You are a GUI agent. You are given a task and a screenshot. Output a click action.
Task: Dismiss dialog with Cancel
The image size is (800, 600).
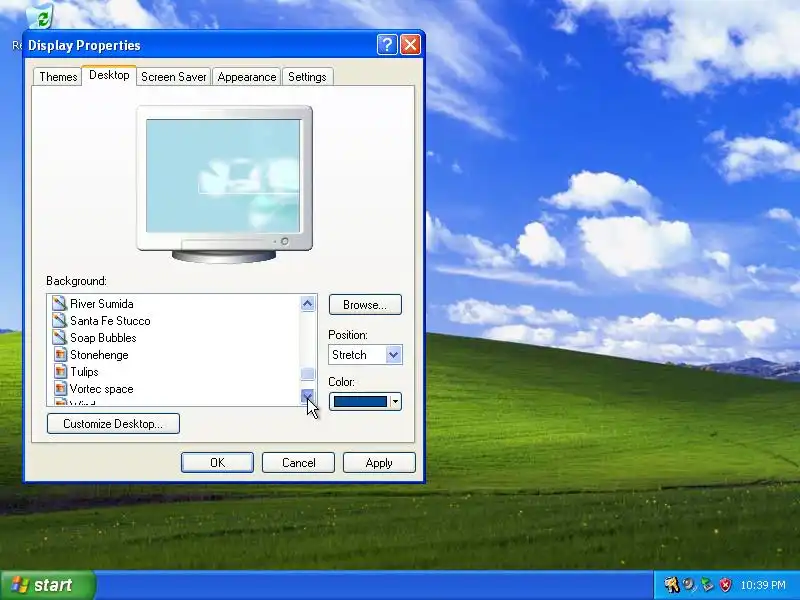[x=298, y=463]
